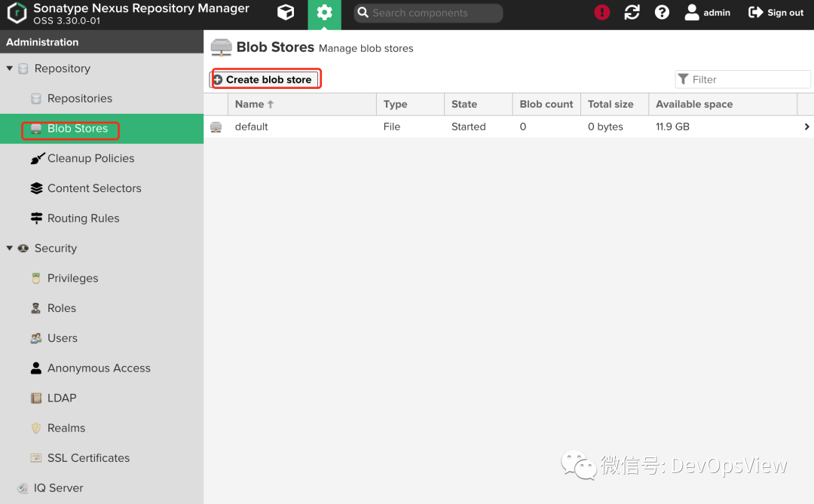This screenshot has height=504, width=814.
Task: Click the Cleanup Policies broom icon
Action: point(37,158)
